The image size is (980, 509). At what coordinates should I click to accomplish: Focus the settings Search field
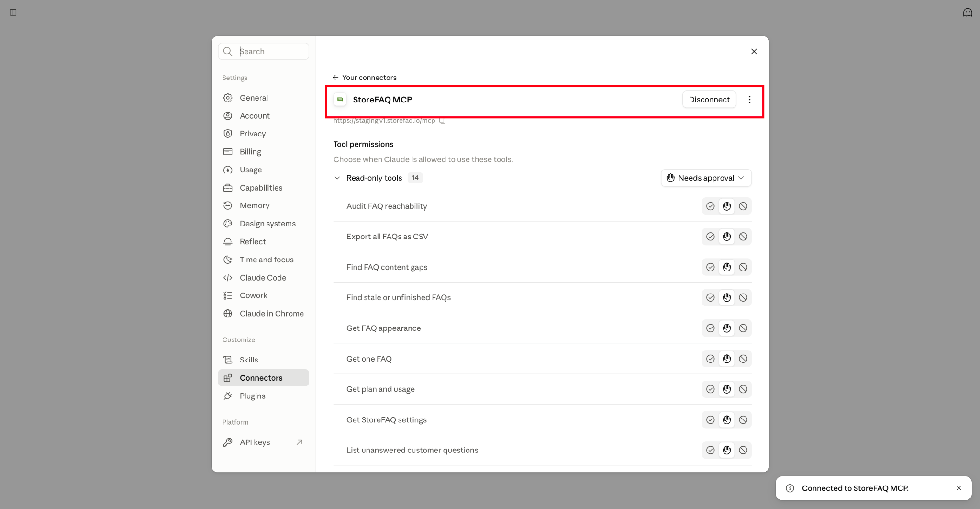pyautogui.click(x=263, y=51)
